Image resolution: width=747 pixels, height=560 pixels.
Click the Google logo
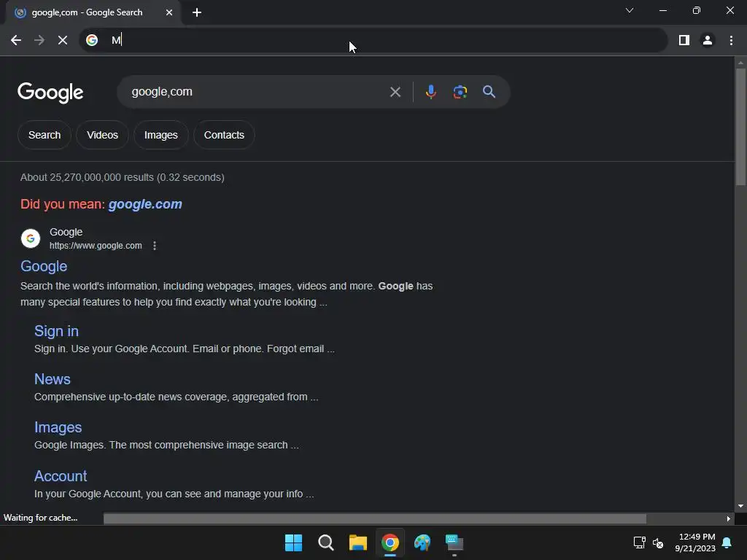(x=50, y=93)
